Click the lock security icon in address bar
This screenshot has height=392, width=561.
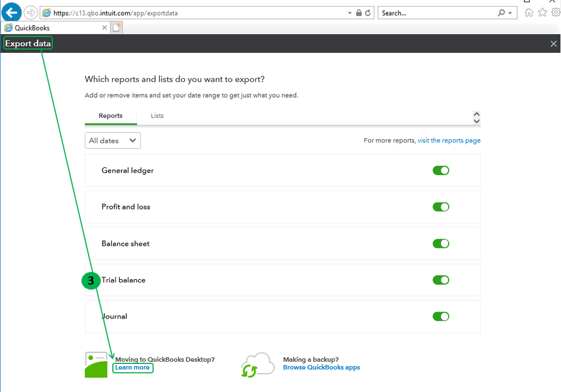click(359, 13)
